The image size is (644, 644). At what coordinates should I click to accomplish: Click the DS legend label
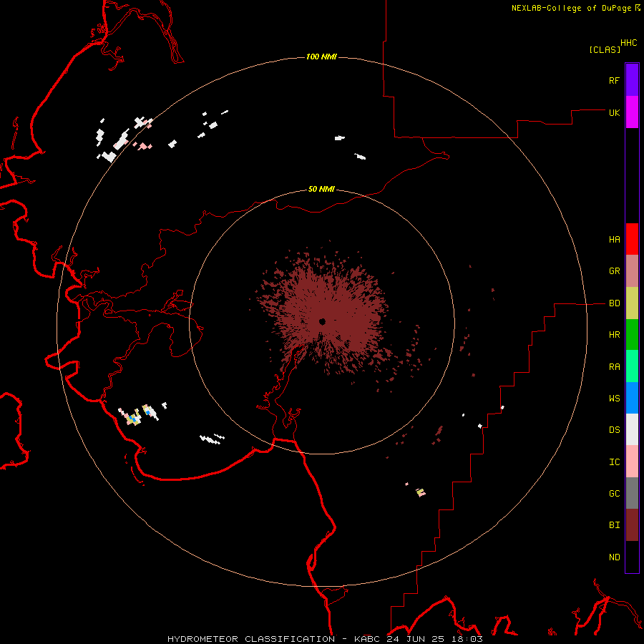[614, 429]
